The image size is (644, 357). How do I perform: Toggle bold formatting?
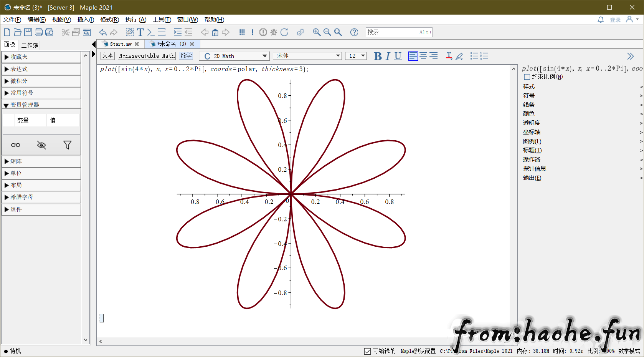(378, 56)
